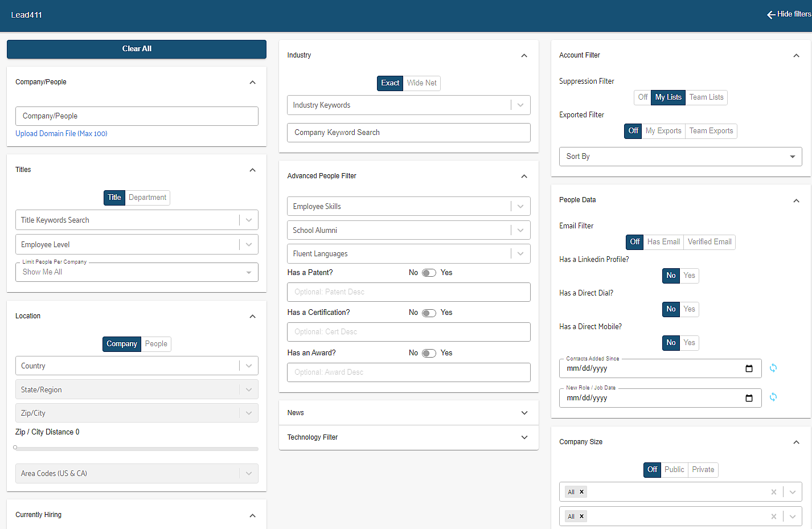Toggle 'Has a Certification?' to Yes
This screenshot has width=812, height=529.
[x=429, y=313]
